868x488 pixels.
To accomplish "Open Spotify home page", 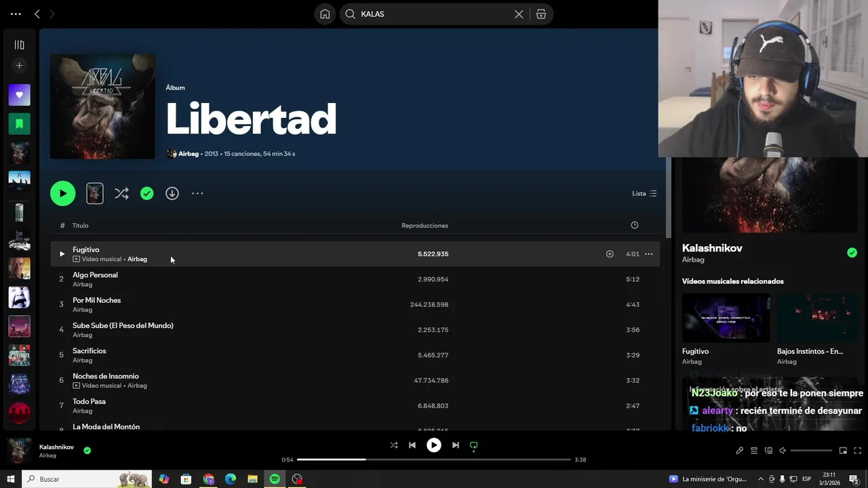I will click(x=325, y=14).
